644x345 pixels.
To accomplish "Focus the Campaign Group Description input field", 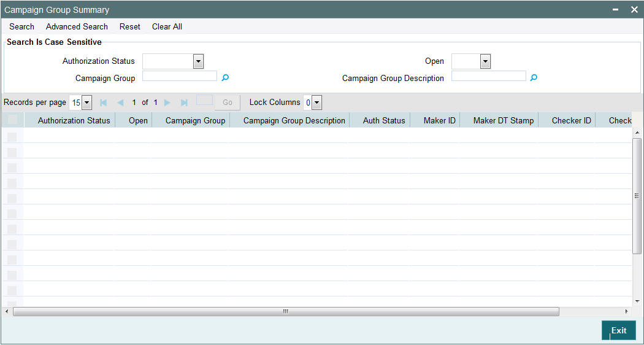I will coord(488,76).
